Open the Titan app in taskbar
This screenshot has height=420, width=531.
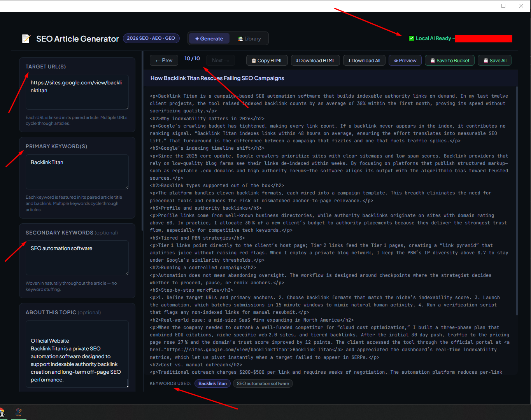[19, 412]
